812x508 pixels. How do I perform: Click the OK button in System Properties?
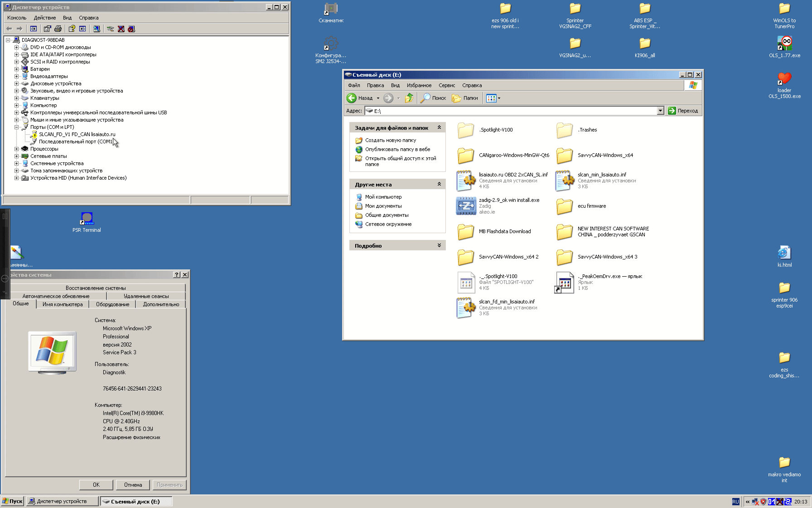point(96,485)
